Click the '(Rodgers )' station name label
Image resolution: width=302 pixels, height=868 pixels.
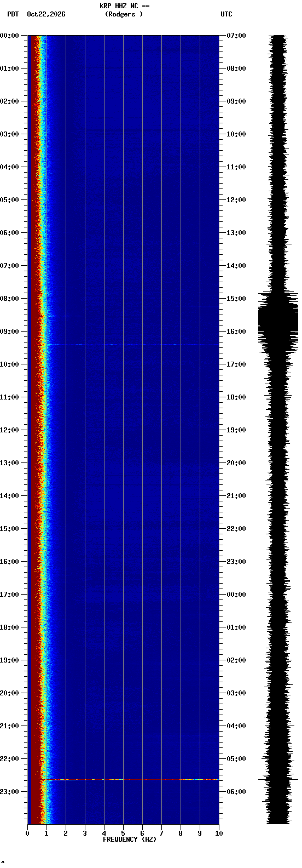click(124, 14)
